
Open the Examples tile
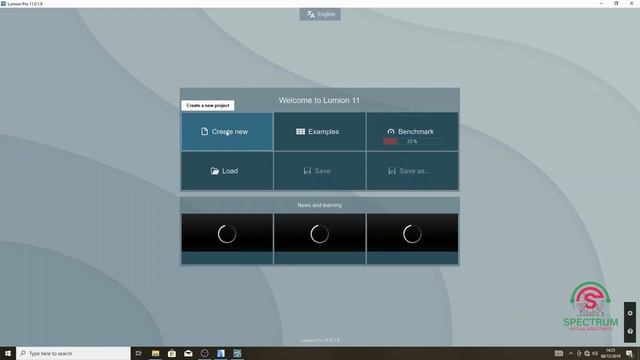point(320,132)
